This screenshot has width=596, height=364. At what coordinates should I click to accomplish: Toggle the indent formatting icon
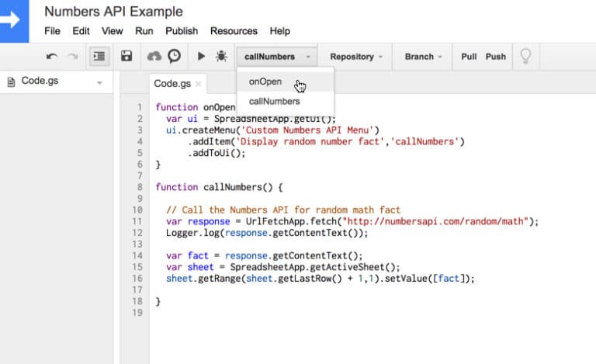click(x=99, y=57)
